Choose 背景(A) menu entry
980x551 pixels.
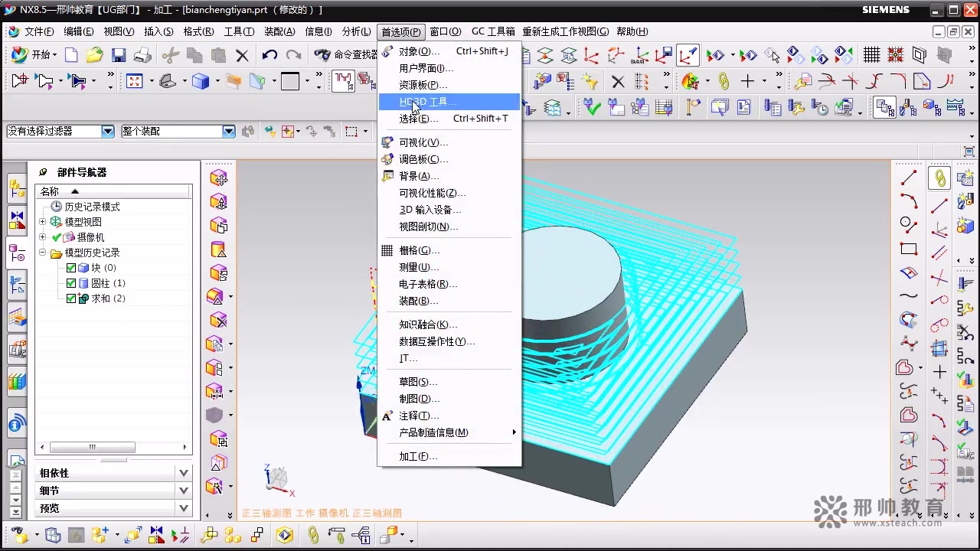click(449, 176)
